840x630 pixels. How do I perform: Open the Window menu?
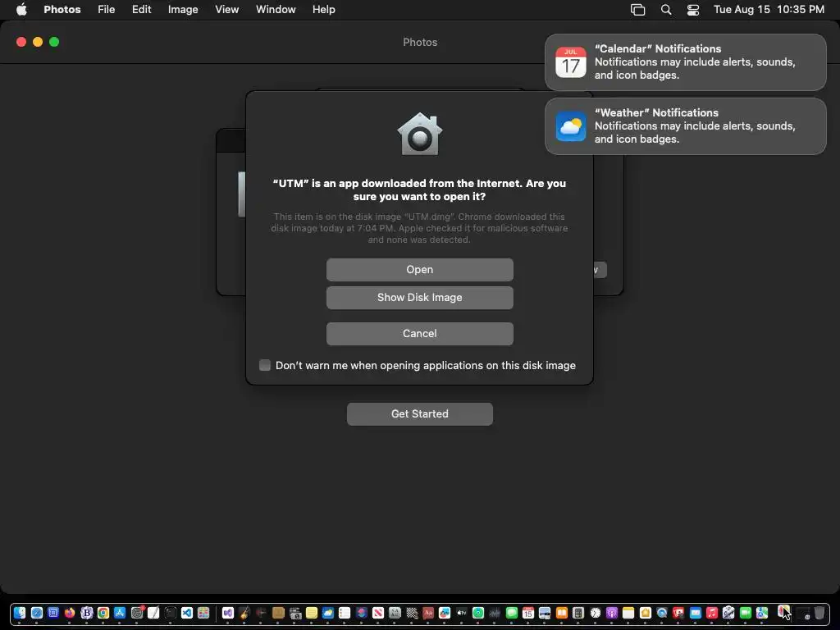coord(276,10)
